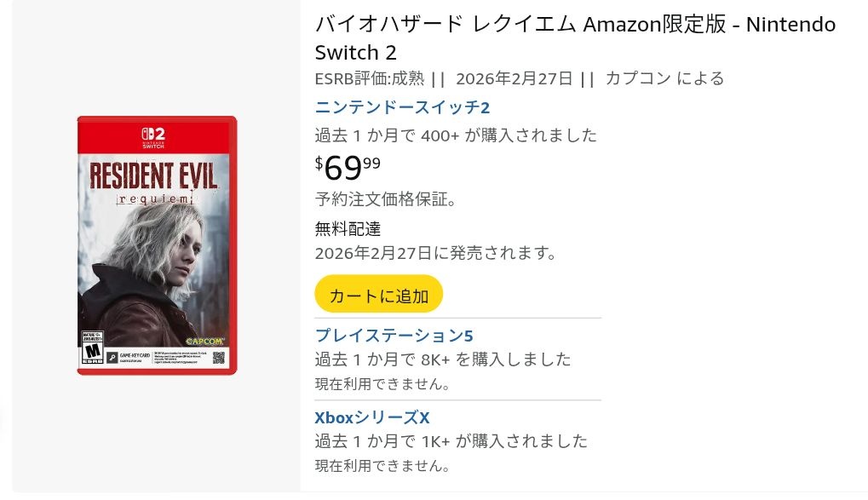Click the ESRB評価:成熟 rating text

tap(370, 78)
